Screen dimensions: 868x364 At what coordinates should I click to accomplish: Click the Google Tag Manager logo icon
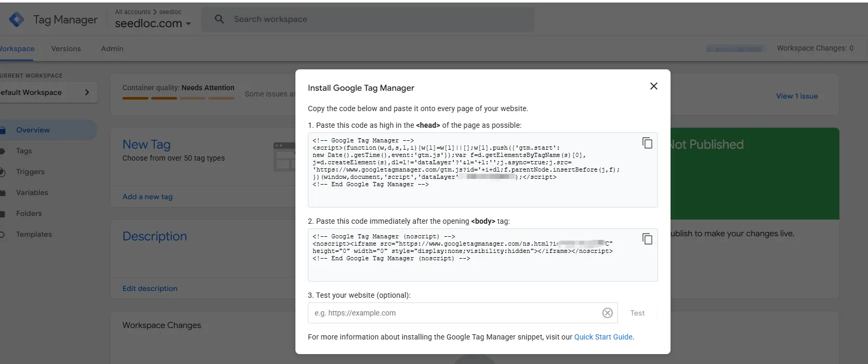(17, 20)
